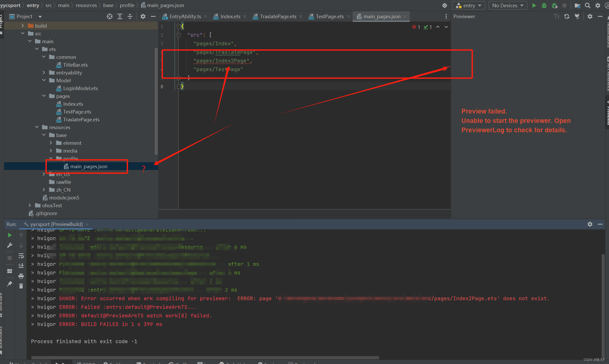Open search everywhere via the magnifier icon

click(587, 5)
